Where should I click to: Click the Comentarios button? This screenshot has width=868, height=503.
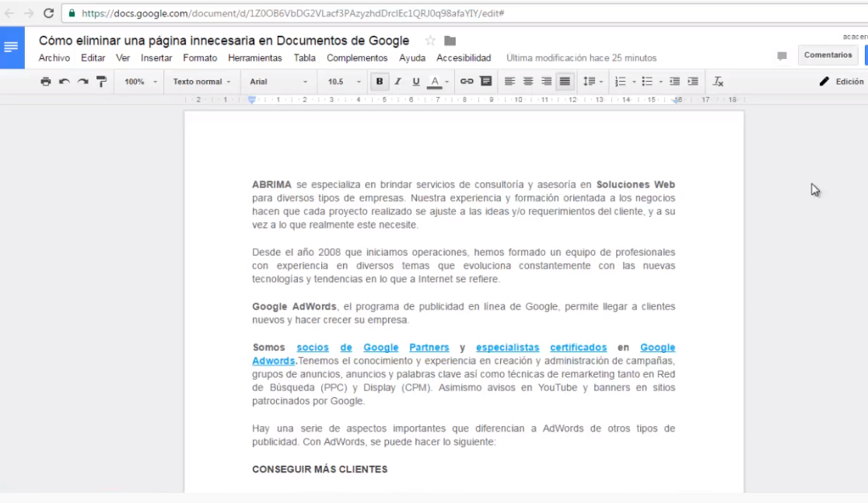coord(828,54)
